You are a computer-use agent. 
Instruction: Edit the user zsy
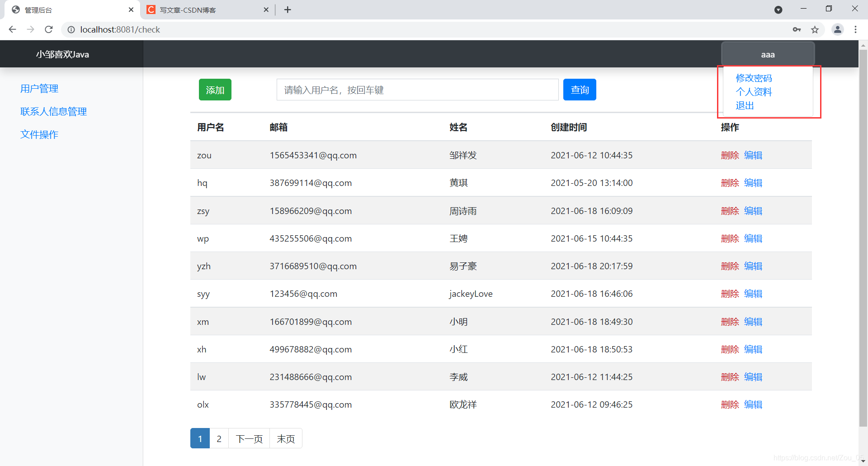click(753, 211)
